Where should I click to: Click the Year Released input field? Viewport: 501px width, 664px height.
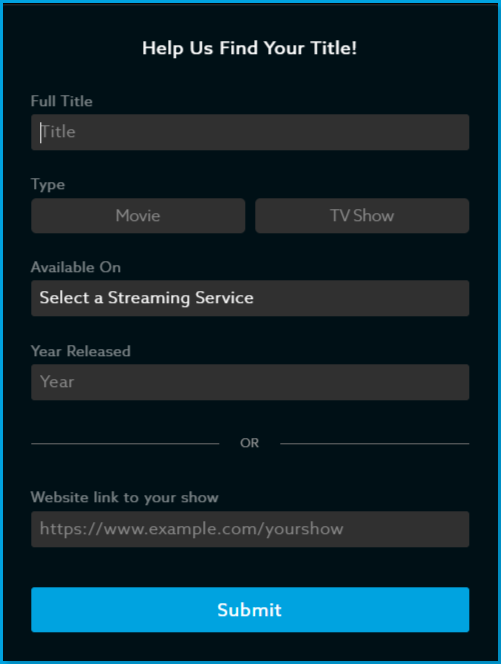click(x=250, y=382)
